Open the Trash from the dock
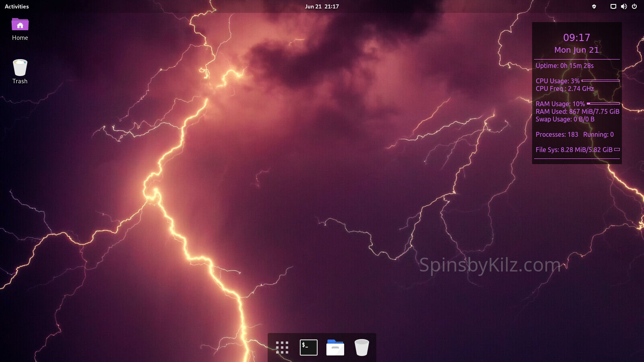This screenshot has height=362, width=644. (361, 348)
